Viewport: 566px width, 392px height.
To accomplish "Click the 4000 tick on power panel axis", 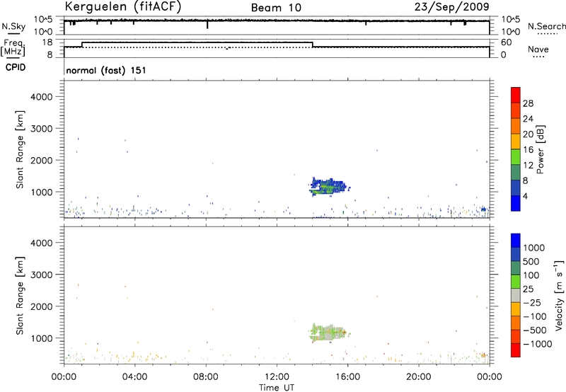I will 42,97.
